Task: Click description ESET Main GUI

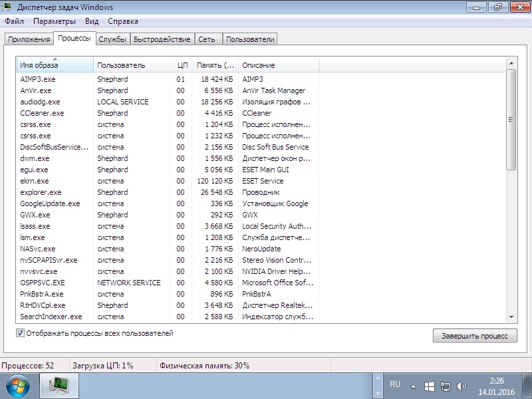Action: pyautogui.click(x=265, y=170)
